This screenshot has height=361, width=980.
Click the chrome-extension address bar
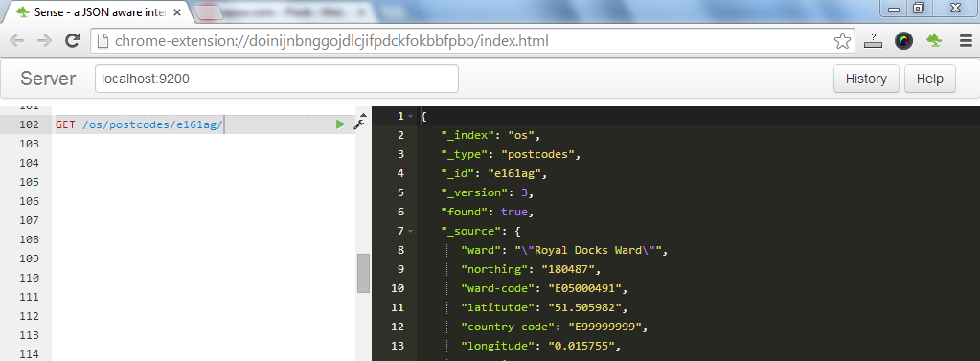pos(463,41)
